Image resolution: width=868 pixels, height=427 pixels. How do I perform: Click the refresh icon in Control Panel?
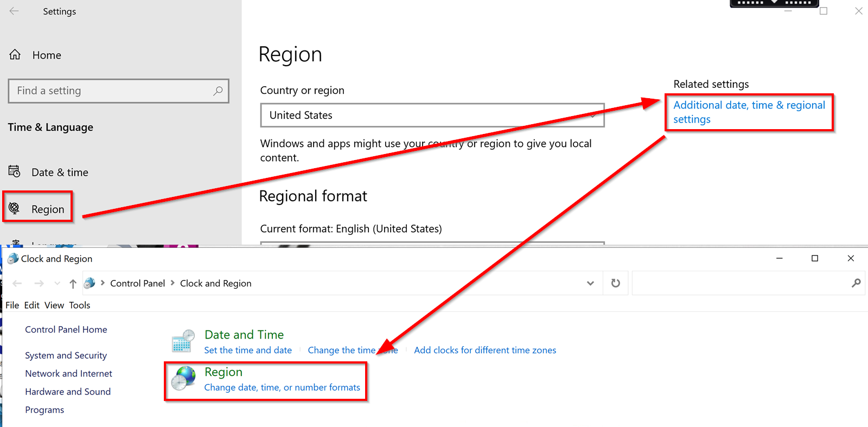[x=615, y=283]
